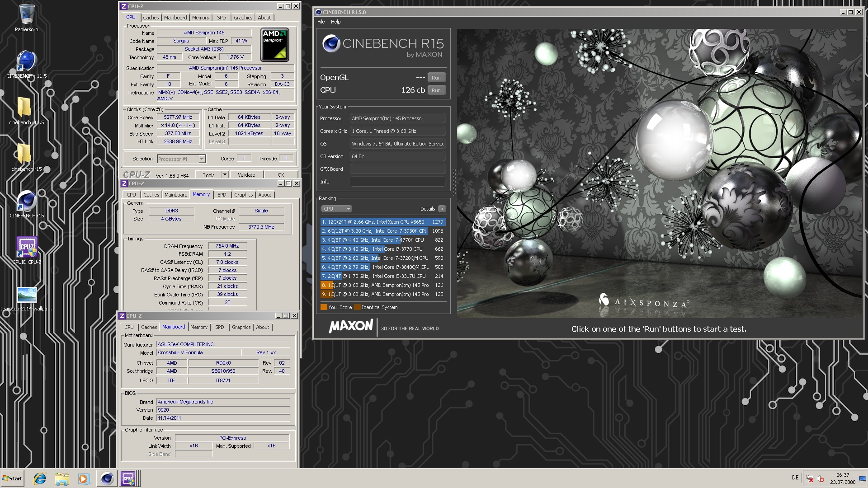
Task: Open the Tools dropdown arrow in CPU-Z
Action: [224, 175]
